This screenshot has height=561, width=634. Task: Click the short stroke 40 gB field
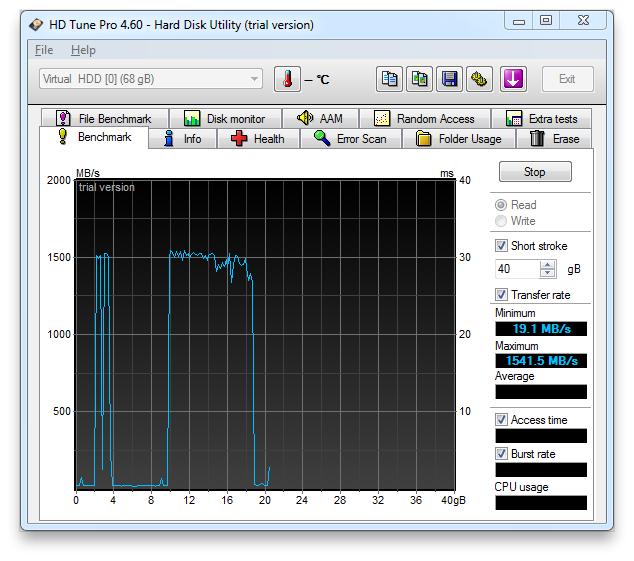click(x=517, y=269)
